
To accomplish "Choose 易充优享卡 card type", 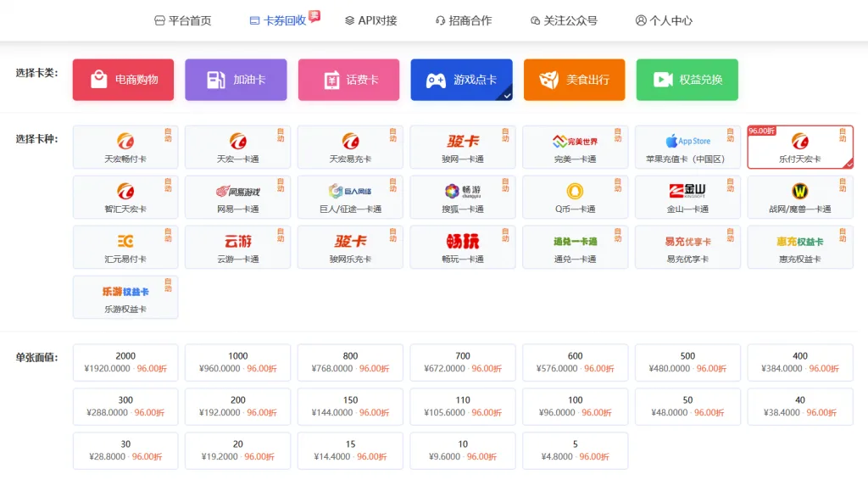I will [x=687, y=248].
